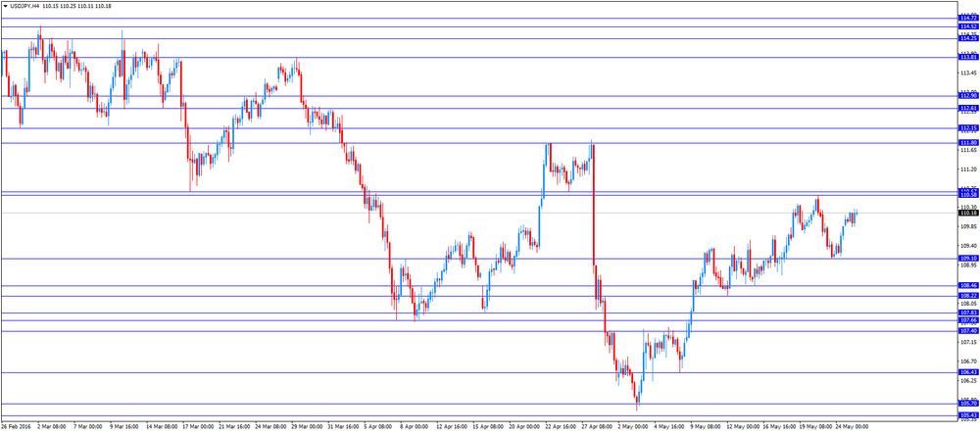This screenshot has width=980, height=433.
Task: Click the current price 110.18 label
Action: (x=969, y=213)
